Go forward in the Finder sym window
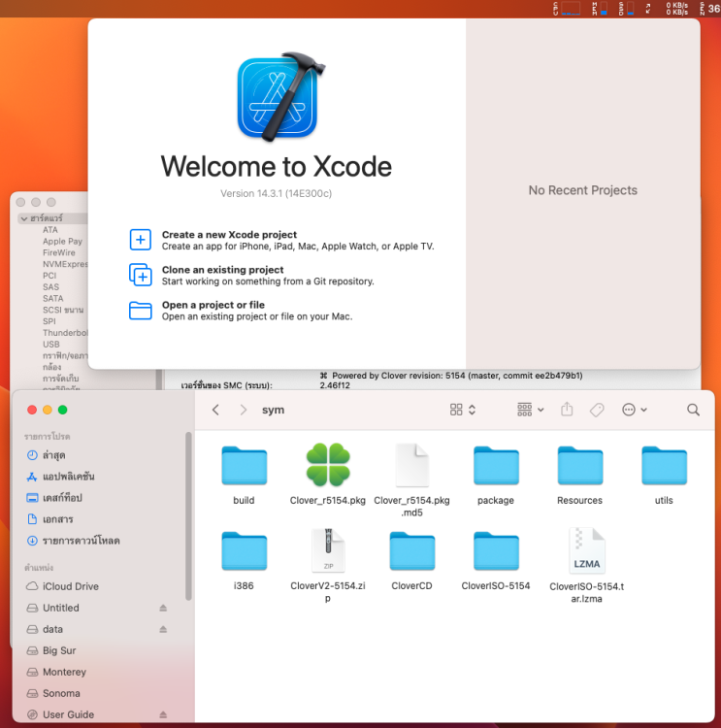Screen dimensions: 721x728 (x=243, y=410)
